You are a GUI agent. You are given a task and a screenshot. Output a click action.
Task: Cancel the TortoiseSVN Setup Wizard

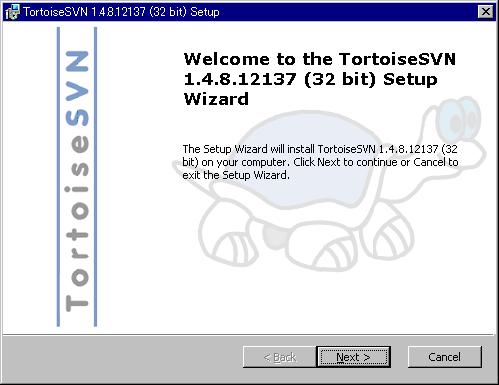click(445, 357)
